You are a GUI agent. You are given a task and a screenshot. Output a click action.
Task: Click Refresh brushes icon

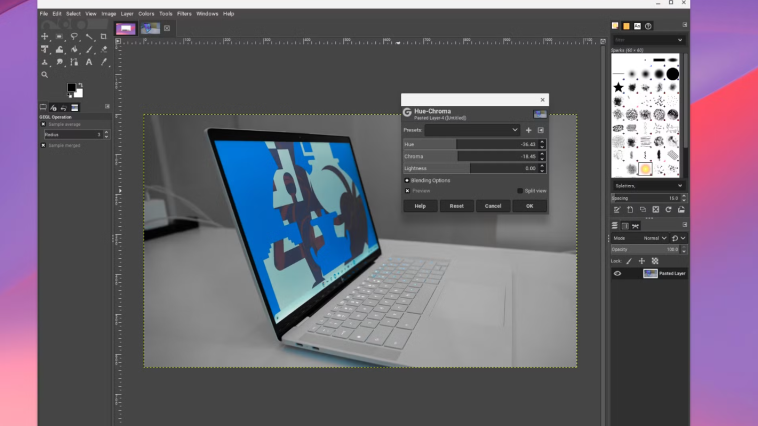[669, 210]
